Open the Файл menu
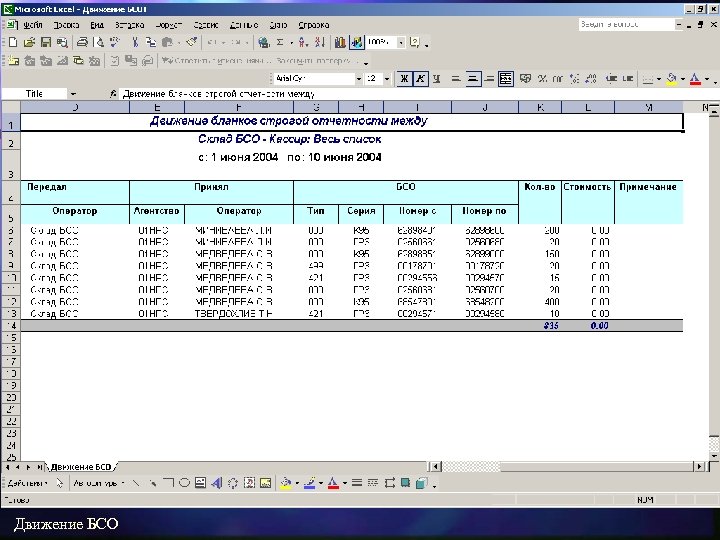This screenshot has width=720, height=540. tap(32, 23)
